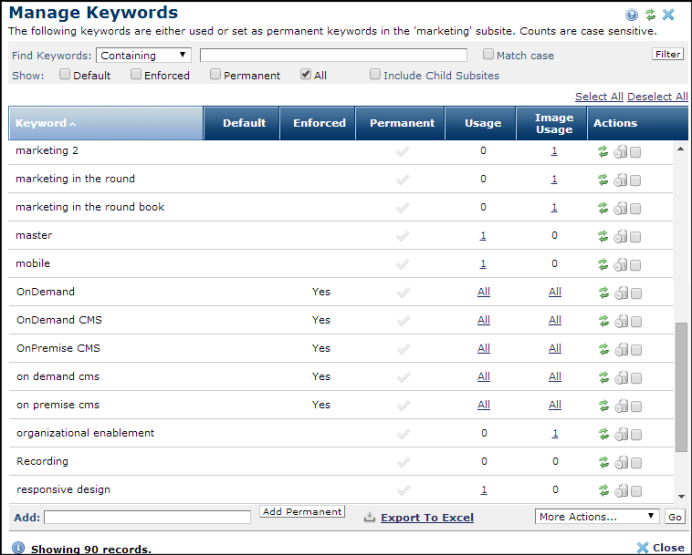Click the Export To Excel link
This screenshot has height=555, width=692.
click(x=427, y=518)
